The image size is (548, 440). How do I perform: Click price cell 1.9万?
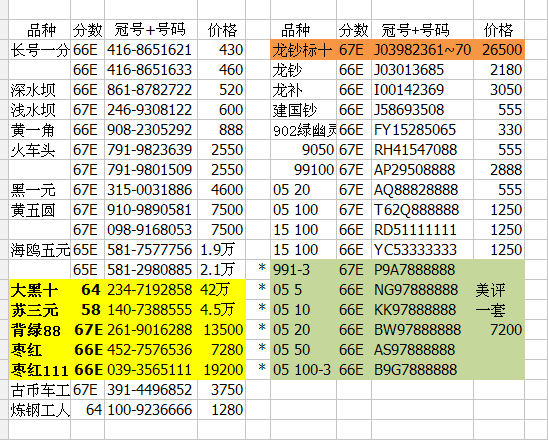click(222, 250)
